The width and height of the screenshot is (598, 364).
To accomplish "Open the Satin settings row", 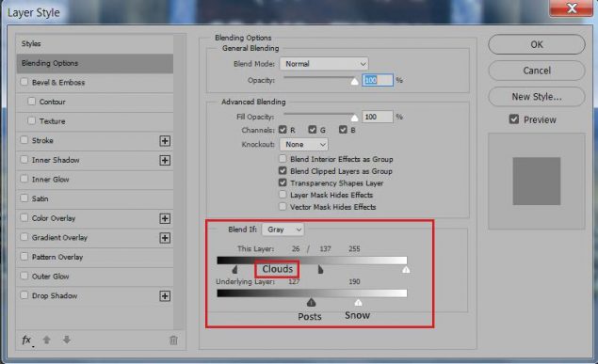I will pos(94,198).
